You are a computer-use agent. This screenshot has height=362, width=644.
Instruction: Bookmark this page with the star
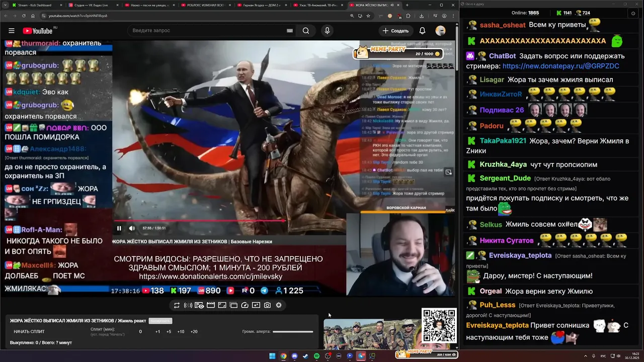[368, 16]
